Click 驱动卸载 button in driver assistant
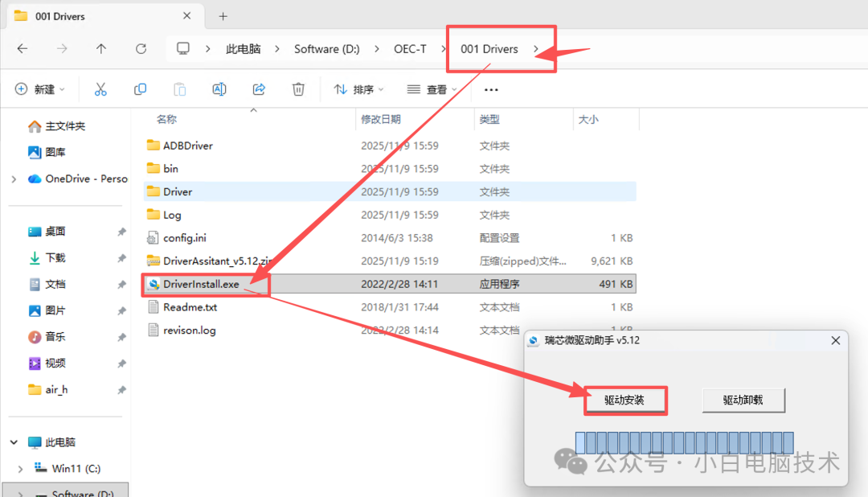 point(743,400)
